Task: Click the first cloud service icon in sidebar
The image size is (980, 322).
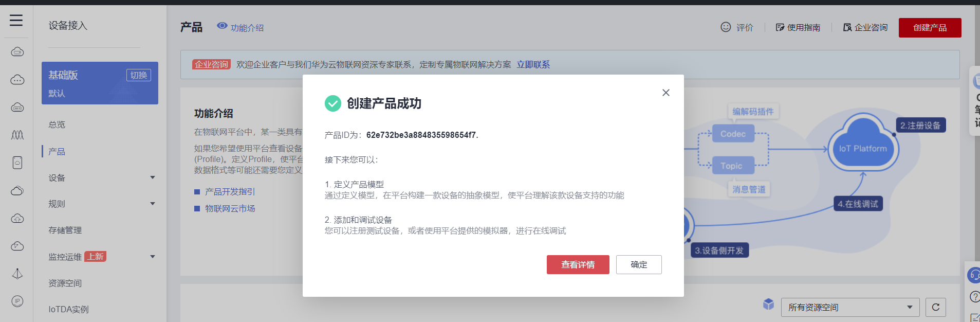Action: pyautogui.click(x=17, y=51)
